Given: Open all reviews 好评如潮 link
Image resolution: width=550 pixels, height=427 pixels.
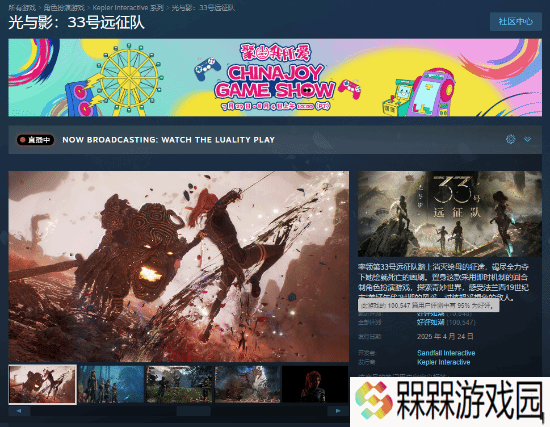Looking at the screenshot, I should click(431, 322).
